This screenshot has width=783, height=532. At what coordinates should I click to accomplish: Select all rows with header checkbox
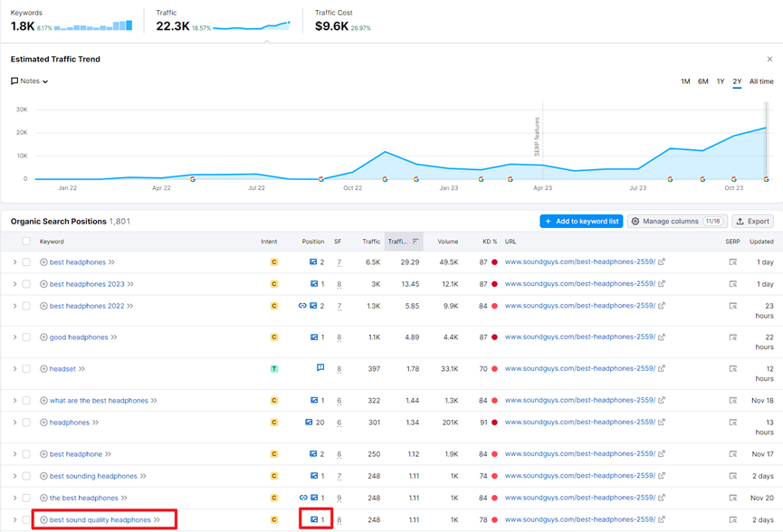pyautogui.click(x=26, y=242)
